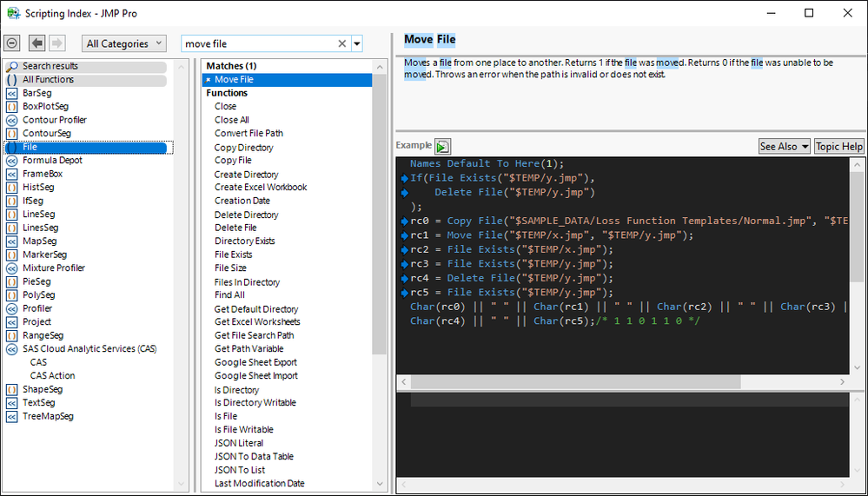The height and width of the screenshot is (496, 868).
Task: Select SAS Cloud Analytic Services (CAS) entry
Action: point(89,349)
